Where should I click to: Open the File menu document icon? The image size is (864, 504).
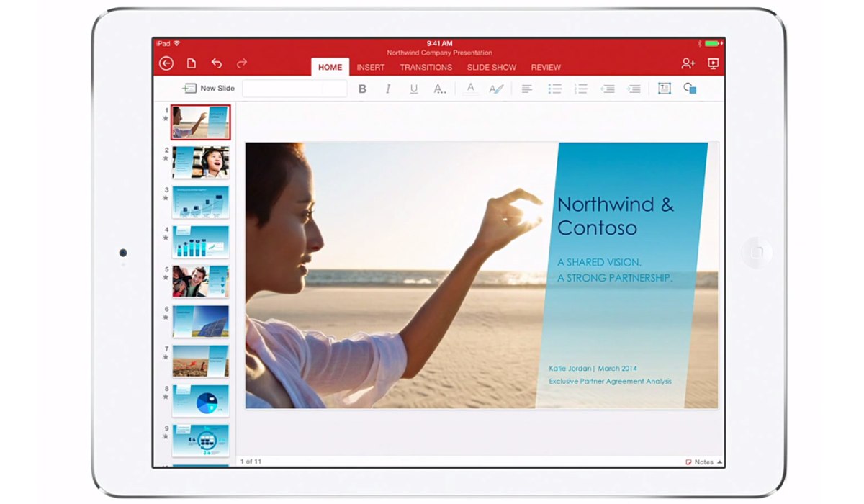192,63
